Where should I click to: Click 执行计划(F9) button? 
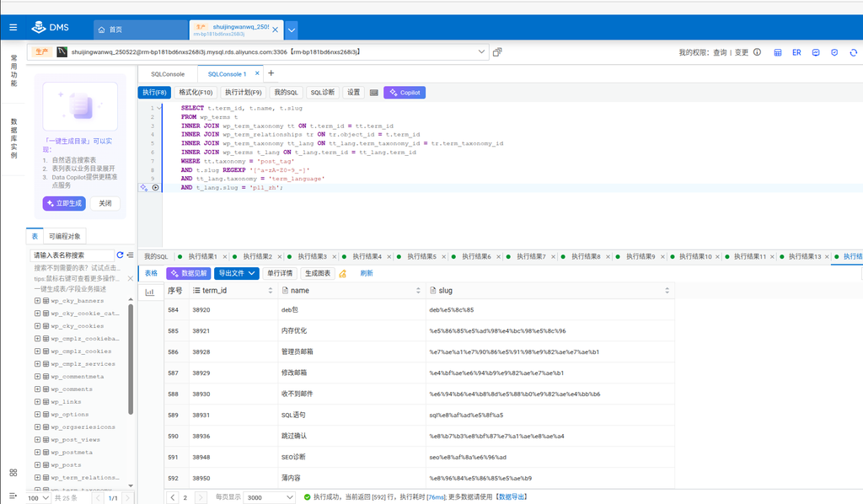pyautogui.click(x=243, y=93)
